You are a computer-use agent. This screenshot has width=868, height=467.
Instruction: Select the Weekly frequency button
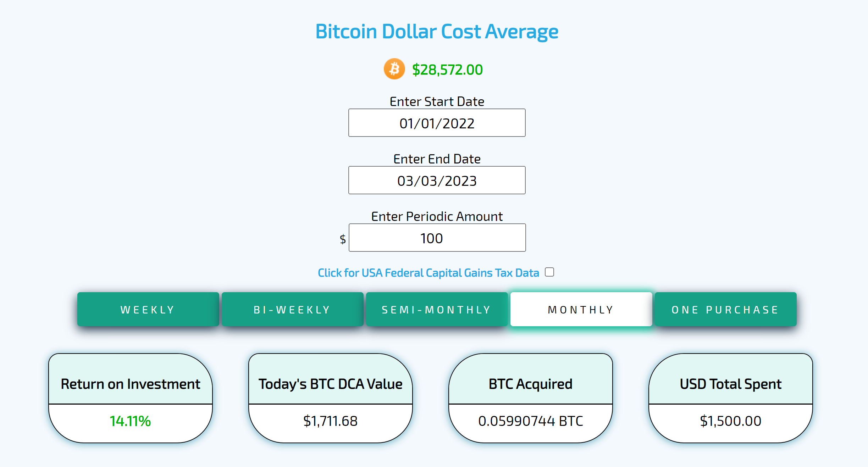(x=148, y=310)
